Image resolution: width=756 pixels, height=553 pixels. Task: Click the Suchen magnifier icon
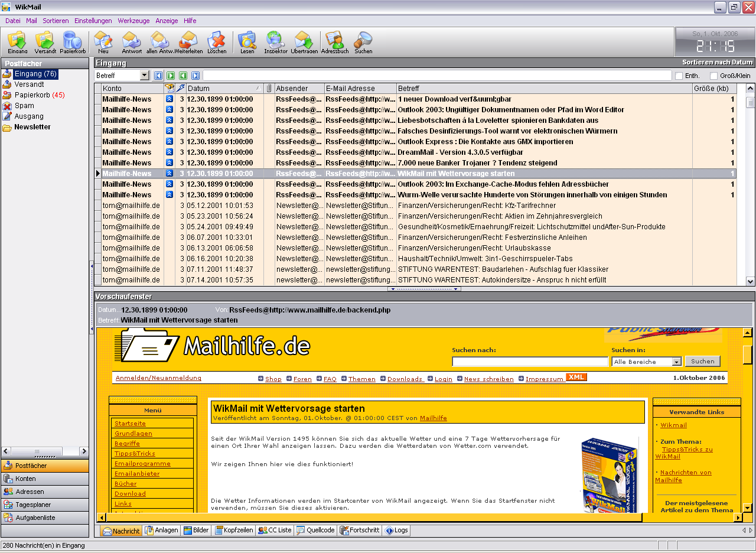(363, 42)
